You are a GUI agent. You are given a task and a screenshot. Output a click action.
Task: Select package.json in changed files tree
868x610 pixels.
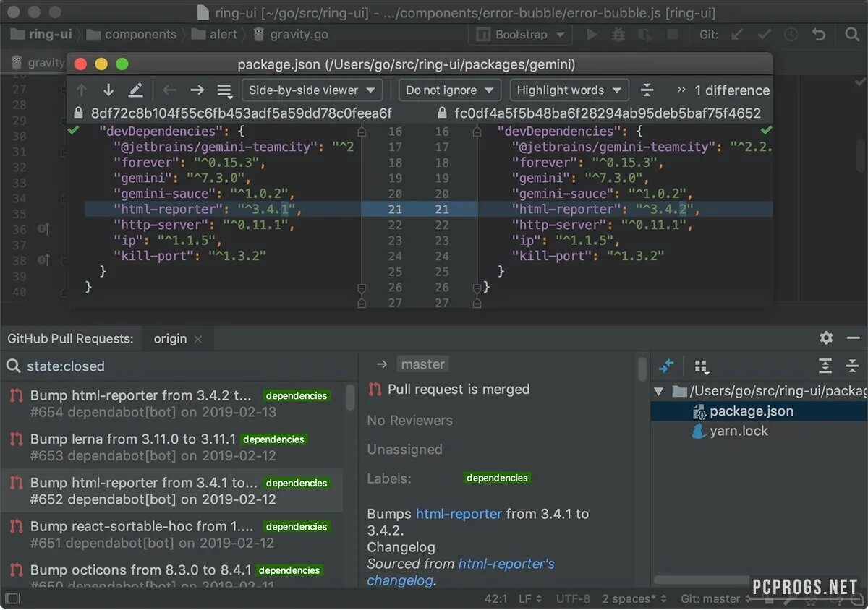(x=759, y=411)
